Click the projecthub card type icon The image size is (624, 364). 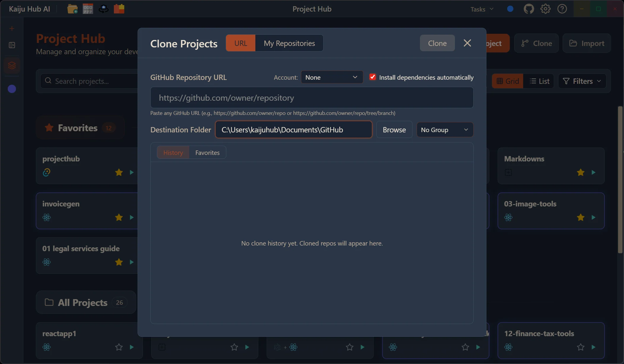pyautogui.click(x=47, y=172)
